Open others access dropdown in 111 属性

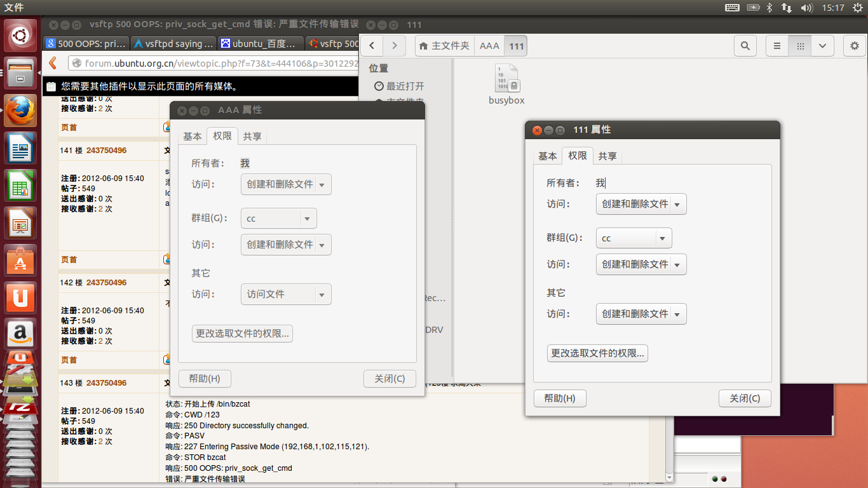[641, 314]
